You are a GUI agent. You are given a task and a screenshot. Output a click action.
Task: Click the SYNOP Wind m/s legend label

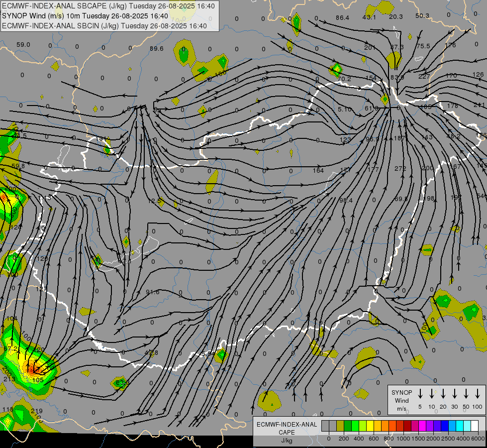(401, 400)
